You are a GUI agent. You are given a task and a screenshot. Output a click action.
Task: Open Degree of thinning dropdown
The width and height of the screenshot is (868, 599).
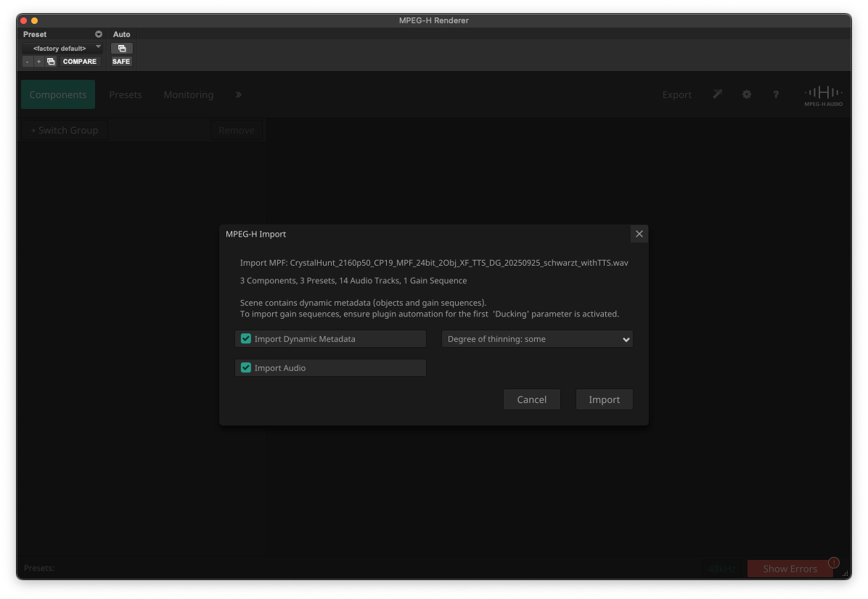[x=537, y=339]
